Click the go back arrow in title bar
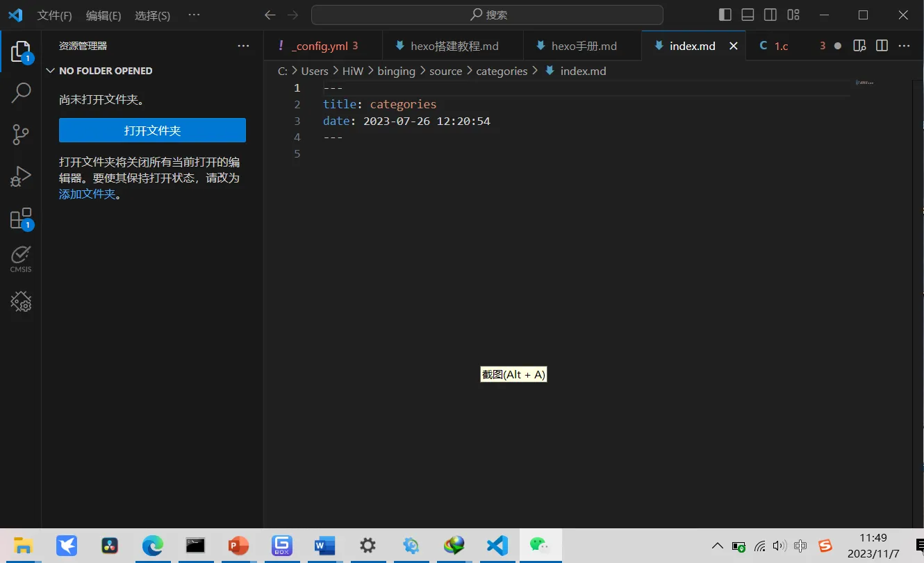924x563 pixels. pos(270,15)
